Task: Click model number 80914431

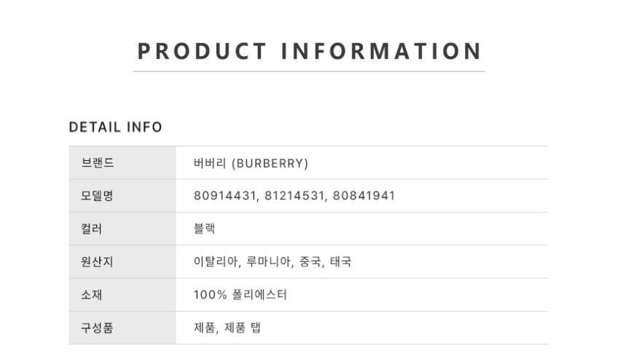Action: [x=224, y=196]
